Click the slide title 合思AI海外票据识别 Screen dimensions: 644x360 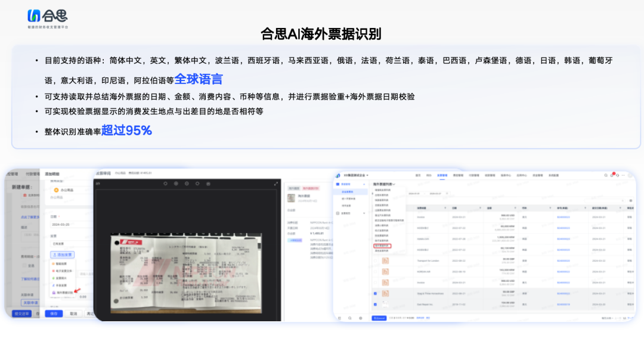[321, 34]
